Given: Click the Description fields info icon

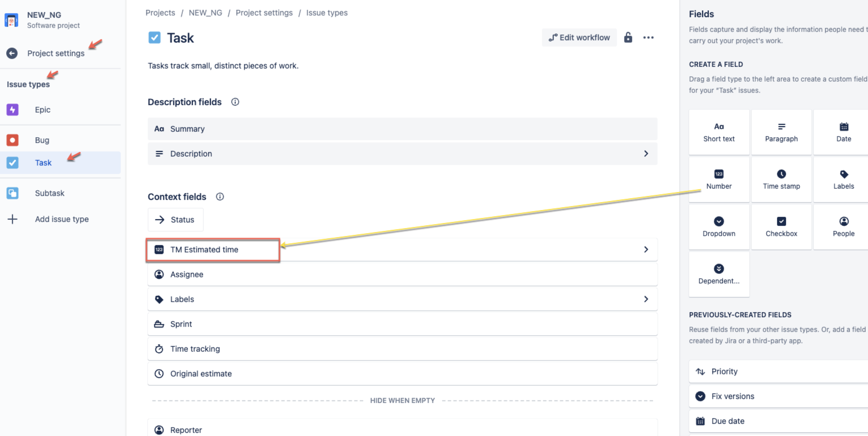Looking at the screenshot, I should pos(235,102).
